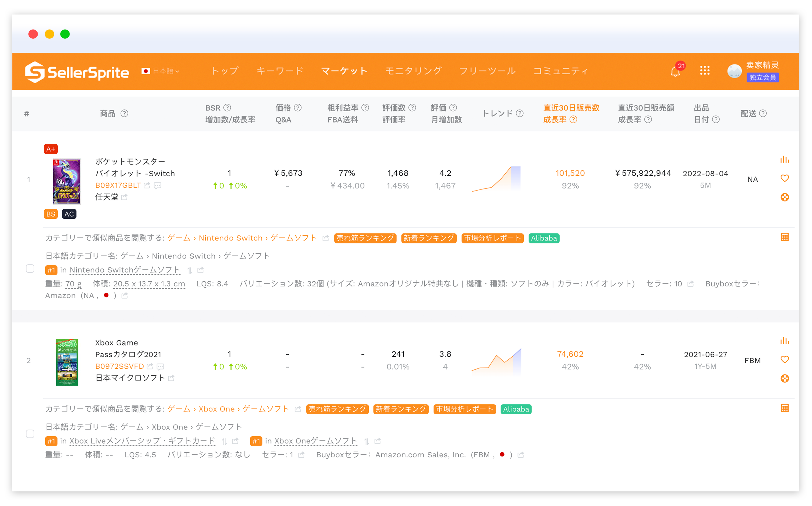The image size is (812, 506).
Task: Open bar chart icon for Xbox Game Pass row
Action: [x=784, y=341]
